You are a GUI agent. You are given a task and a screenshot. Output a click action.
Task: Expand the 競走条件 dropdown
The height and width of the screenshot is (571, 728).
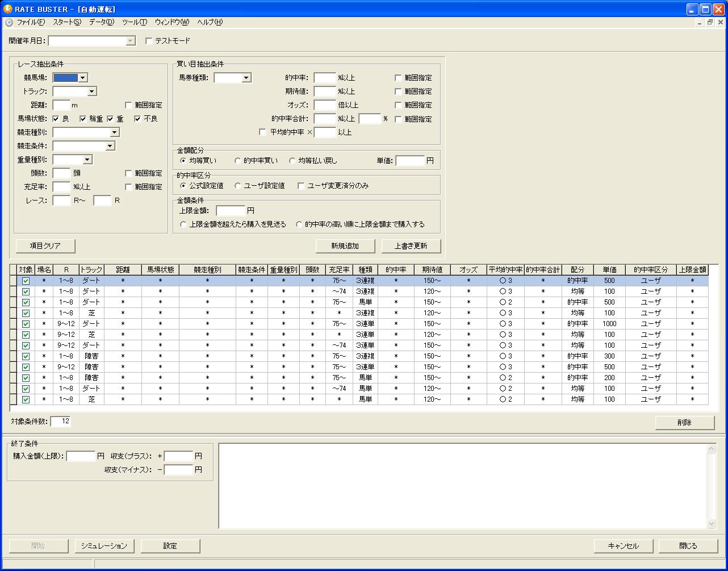pyautogui.click(x=110, y=146)
